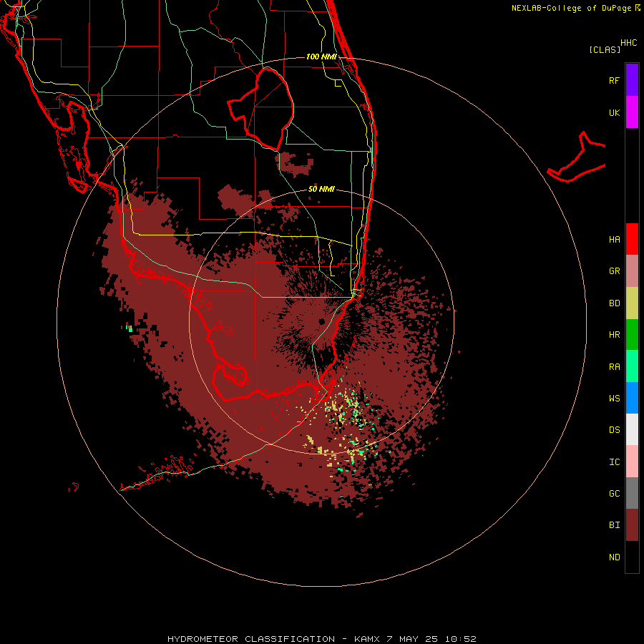This screenshot has width=644, height=644.
Task: Click the GC gray legend swatch
Action: 632,493
